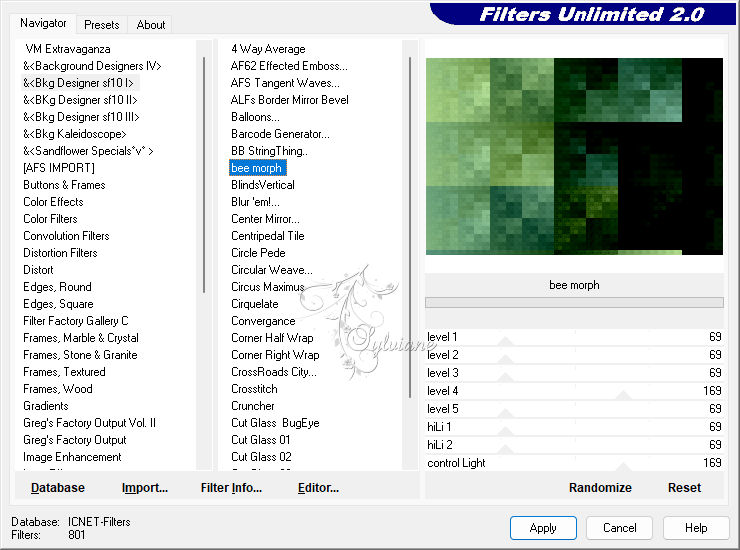Select Blur 'em!... filter
The width and height of the screenshot is (740, 550).
[x=255, y=202]
